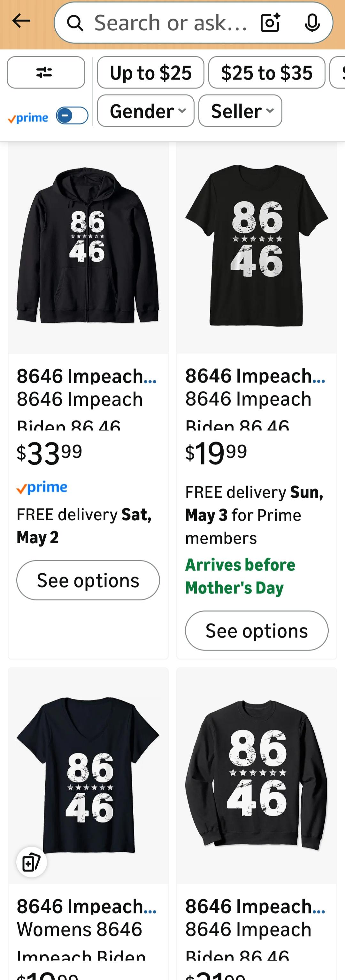Open the filters sliders icon
The image size is (345, 980).
click(46, 72)
